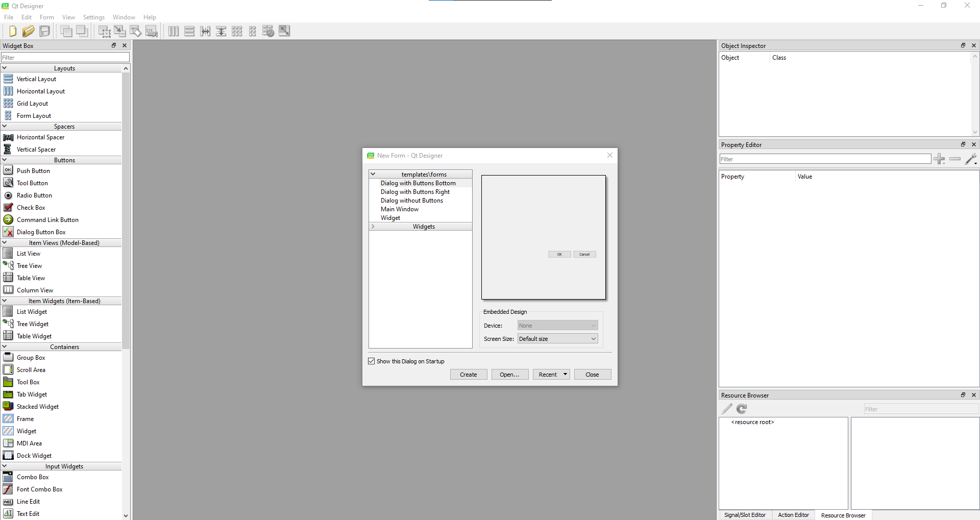Image resolution: width=980 pixels, height=520 pixels.
Task: Collapse the Layouts category in Widget Box
Action: [5, 68]
